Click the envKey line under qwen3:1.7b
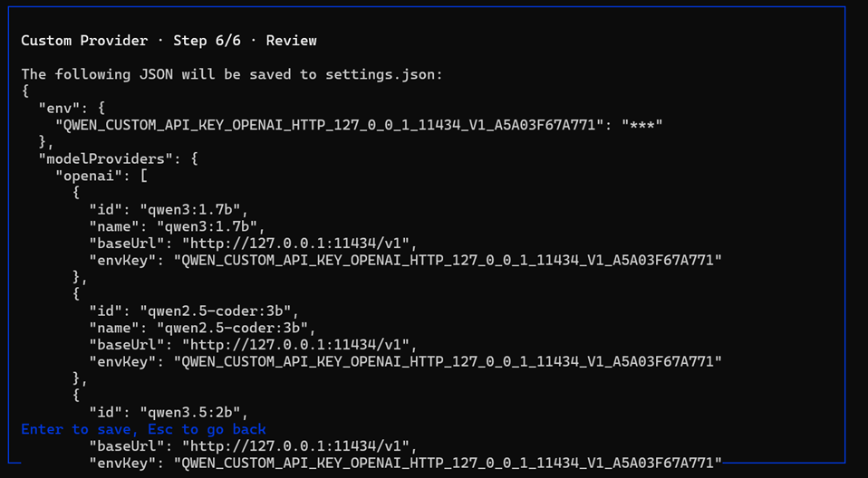 click(406, 261)
